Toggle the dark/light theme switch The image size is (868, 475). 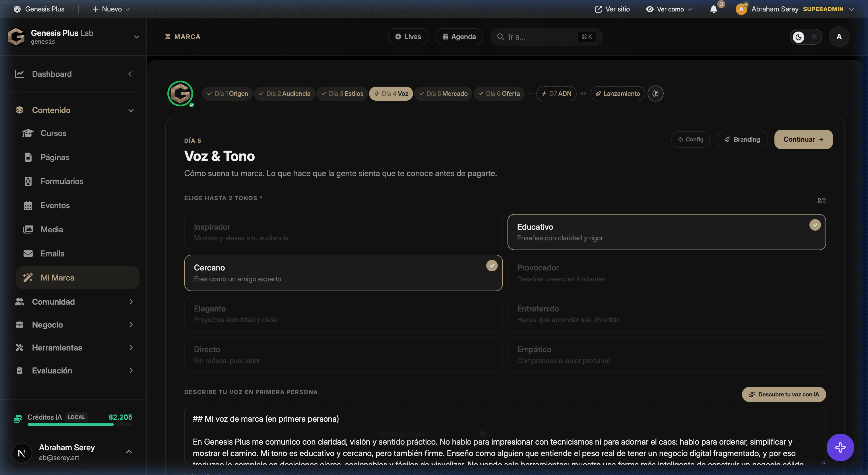[806, 37]
